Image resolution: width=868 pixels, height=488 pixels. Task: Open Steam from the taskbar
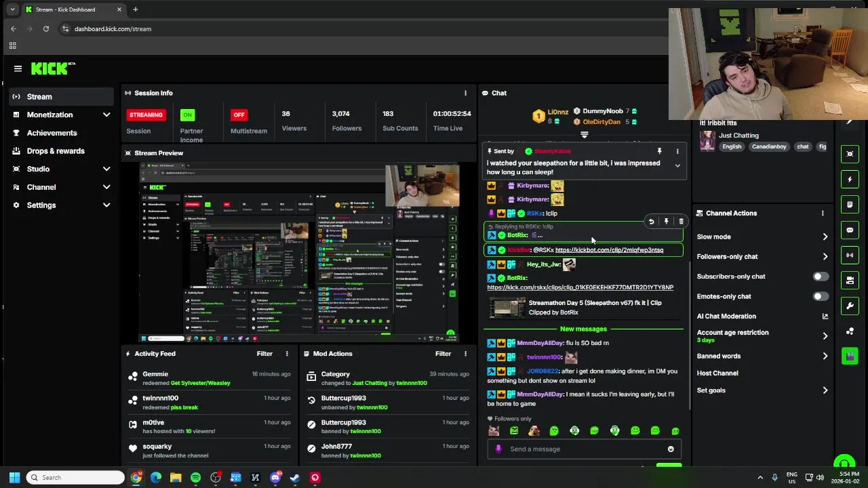point(295,478)
